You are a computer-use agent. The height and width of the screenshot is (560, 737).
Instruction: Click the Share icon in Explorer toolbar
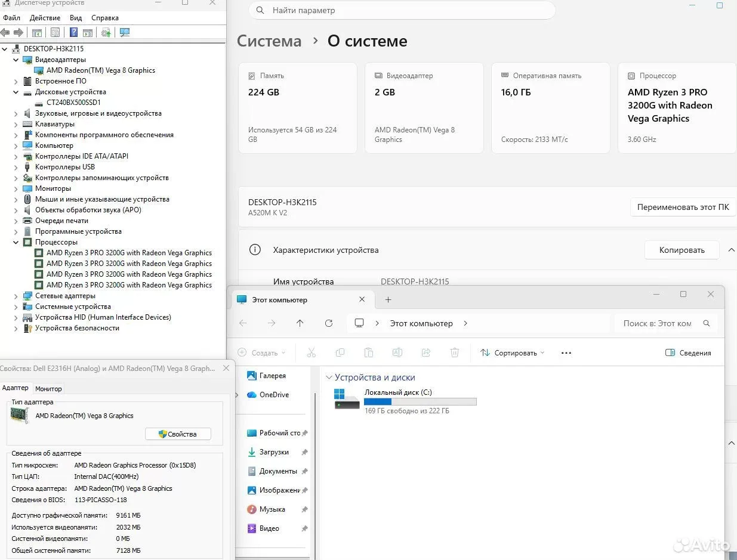(426, 352)
